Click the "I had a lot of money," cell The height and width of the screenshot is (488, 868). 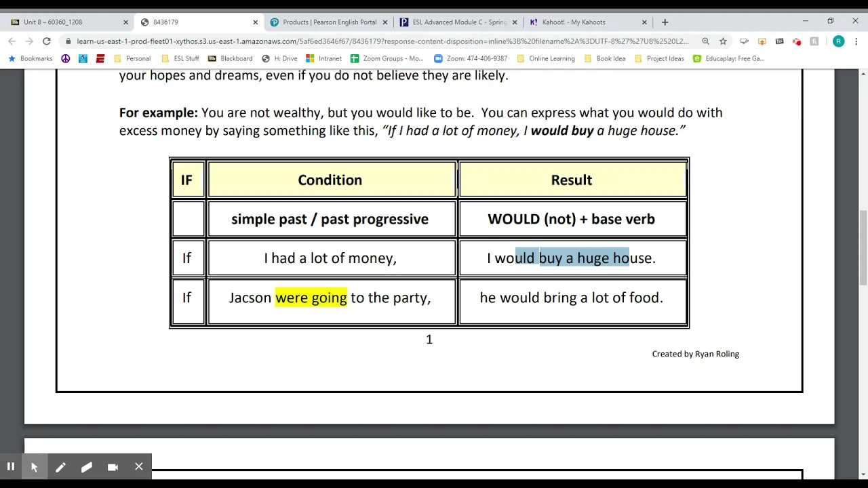331,258
